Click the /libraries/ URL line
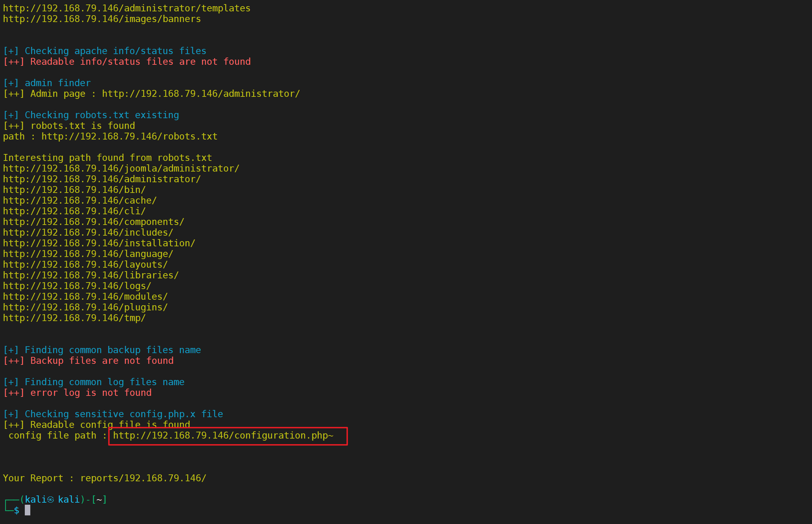The height and width of the screenshot is (524, 812). 91,275
